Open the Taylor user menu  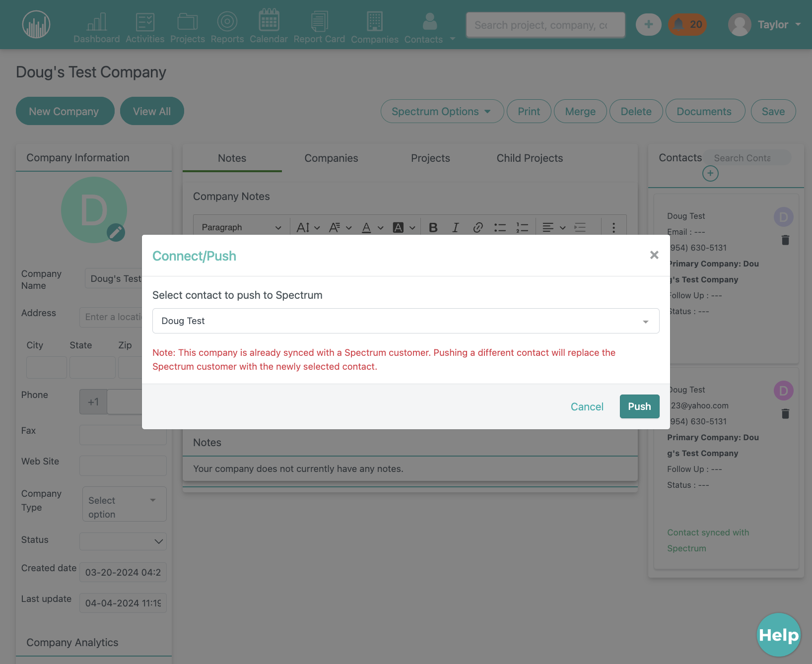(x=764, y=24)
